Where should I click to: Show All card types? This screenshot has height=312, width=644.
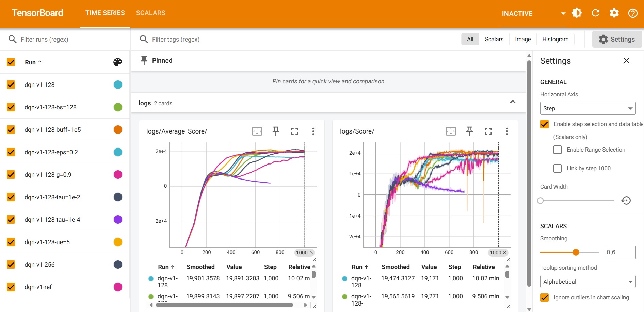point(470,39)
